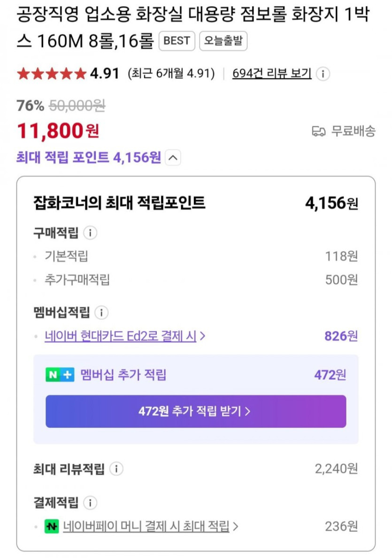Click the five-star rating graphic

52,74
